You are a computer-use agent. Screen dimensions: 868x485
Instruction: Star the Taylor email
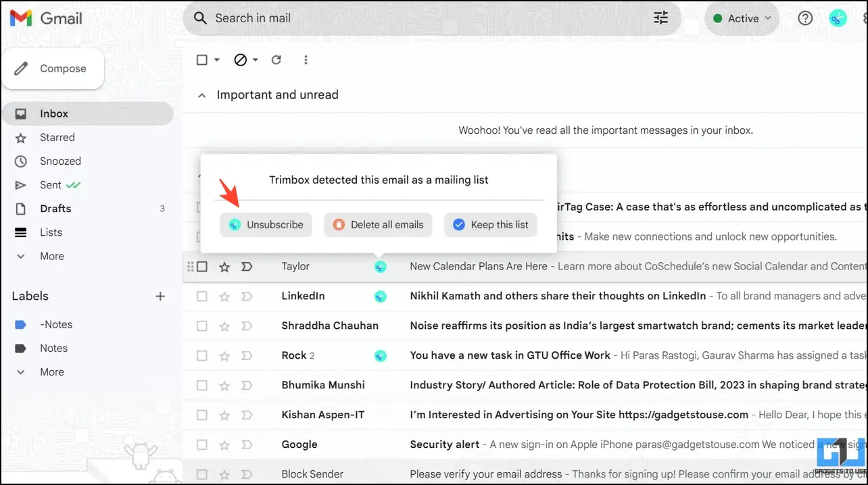tap(224, 267)
